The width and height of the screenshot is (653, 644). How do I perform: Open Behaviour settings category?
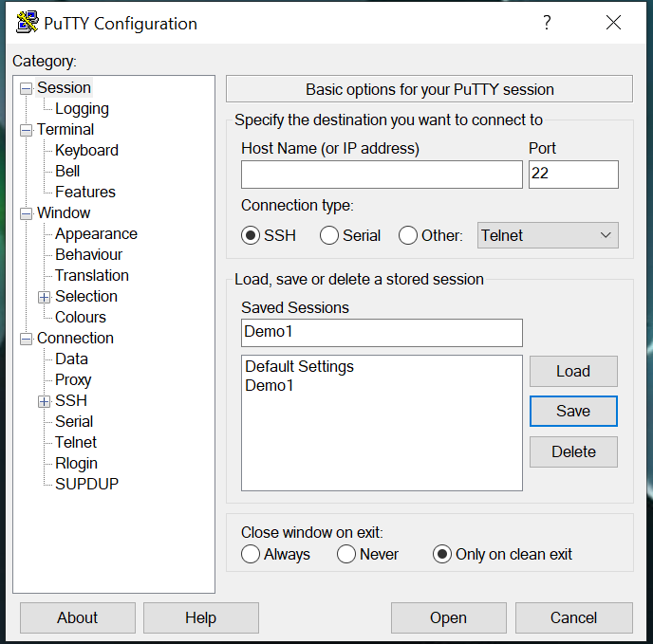pos(88,255)
